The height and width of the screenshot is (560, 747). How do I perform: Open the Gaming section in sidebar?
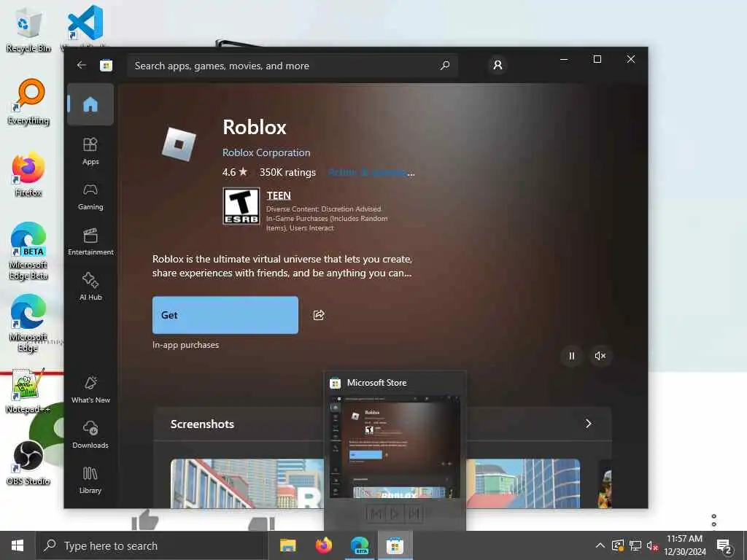point(90,197)
